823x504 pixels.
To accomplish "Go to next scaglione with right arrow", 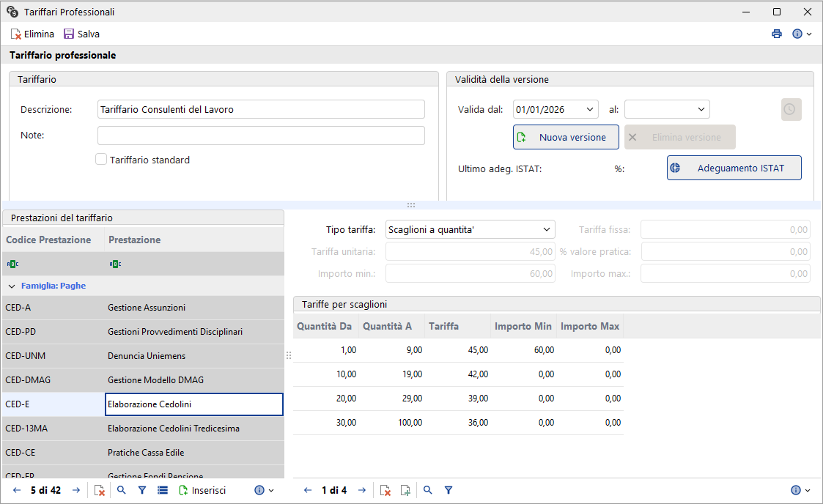I will pos(361,490).
